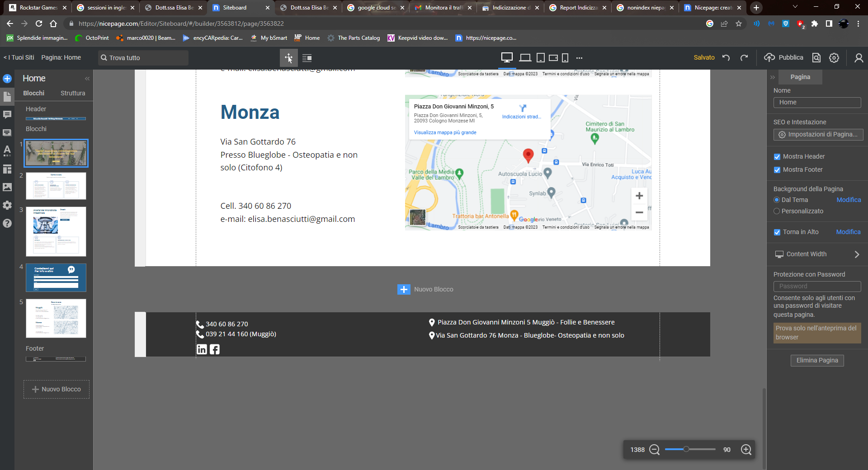Switch to tablet landscape view mode
868x470 pixels.
[553, 58]
